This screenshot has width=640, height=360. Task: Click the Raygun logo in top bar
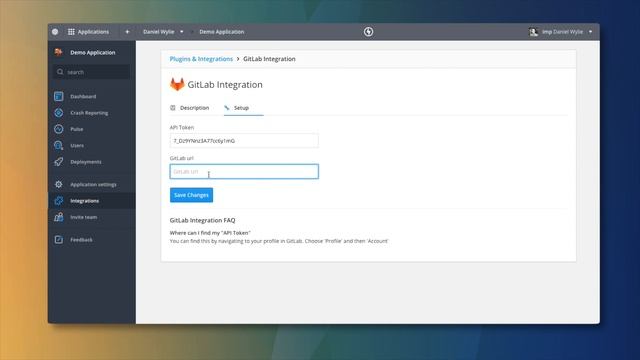pyautogui.click(x=55, y=32)
